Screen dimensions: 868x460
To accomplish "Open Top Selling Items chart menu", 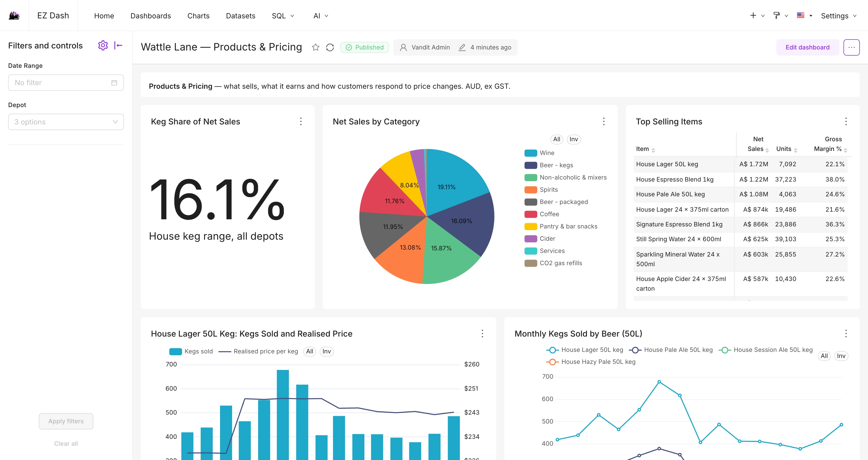I will [x=846, y=121].
